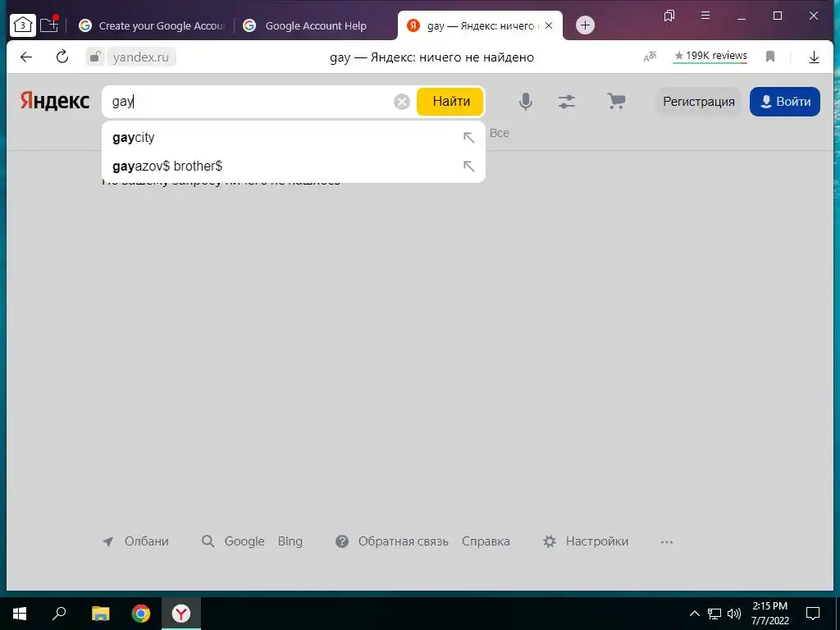This screenshot has height=630, width=840.
Task: Open the browser hamburger menu
Action: pyautogui.click(x=705, y=16)
